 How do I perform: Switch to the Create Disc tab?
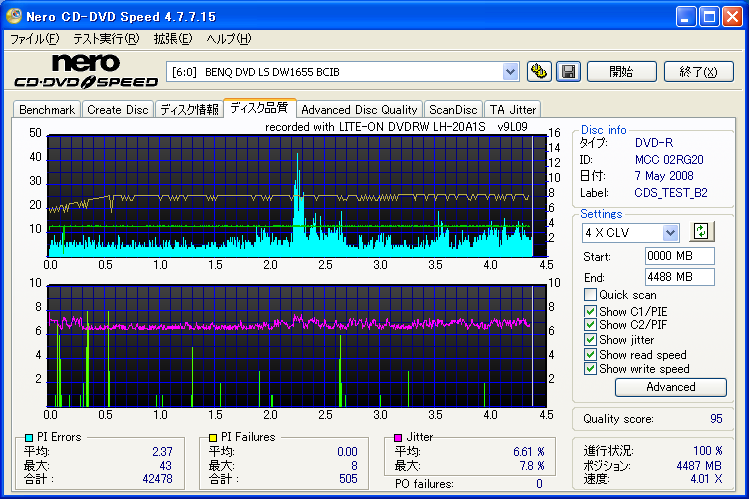click(x=118, y=110)
